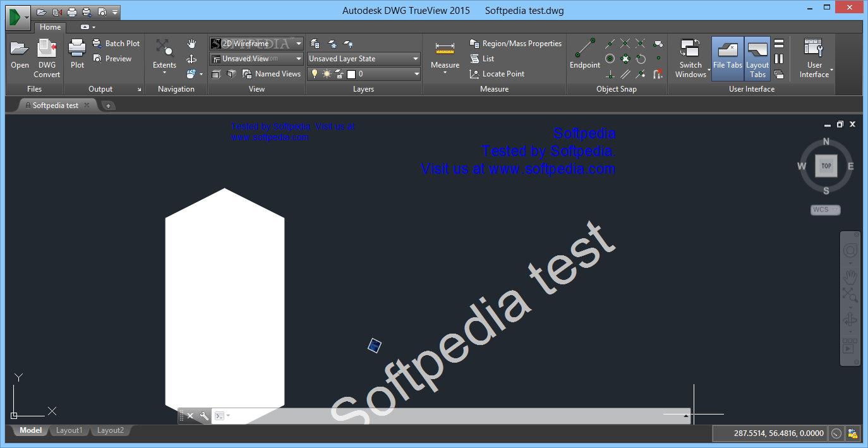This screenshot has width=868, height=448.
Task: Click the Plot ribbon button
Action: pyautogui.click(x=77, y=54)
